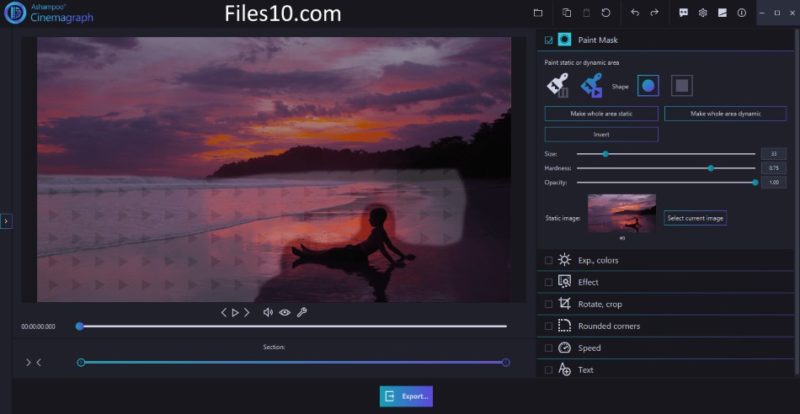Screen dimensions: 800x414
Task: Expand the Exp., colors section
Action: click(665, 260)
